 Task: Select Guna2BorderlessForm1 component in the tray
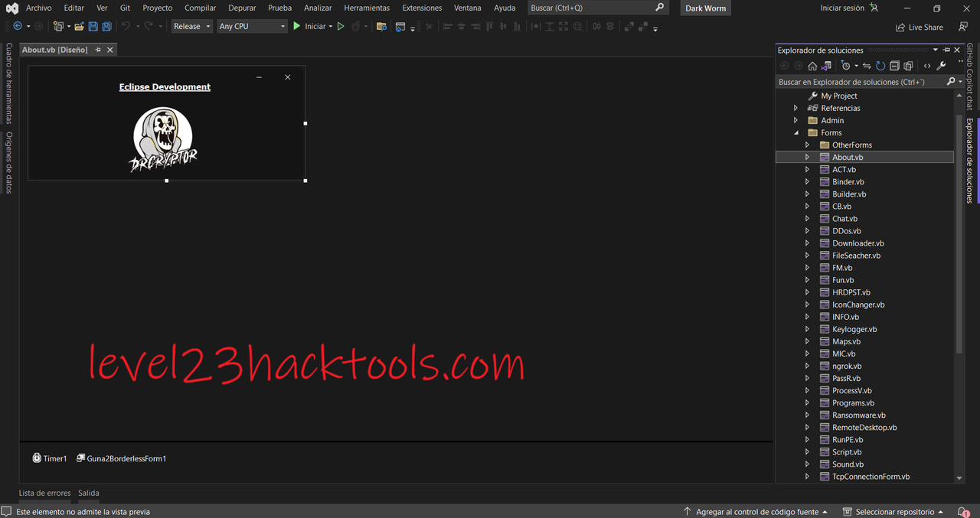(121, 458)
